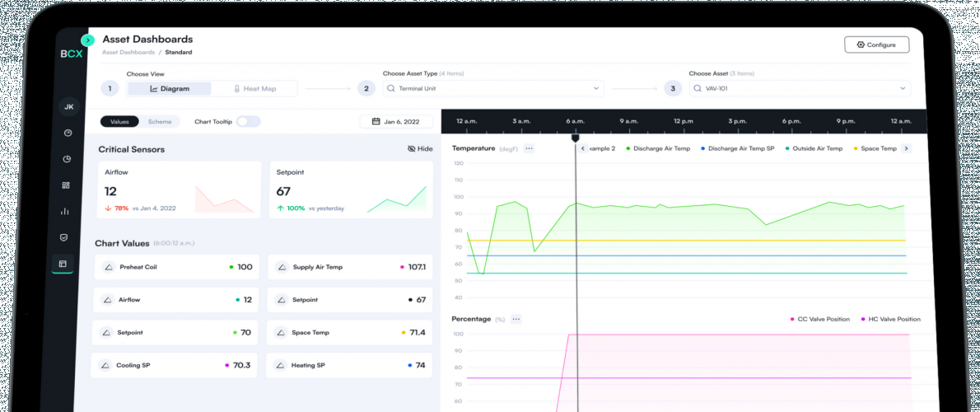The width and height of the screenshot is (980, 412).
Task: Click the Asset Dashboards breadcrumb link
Action: [x=128, y=53]
